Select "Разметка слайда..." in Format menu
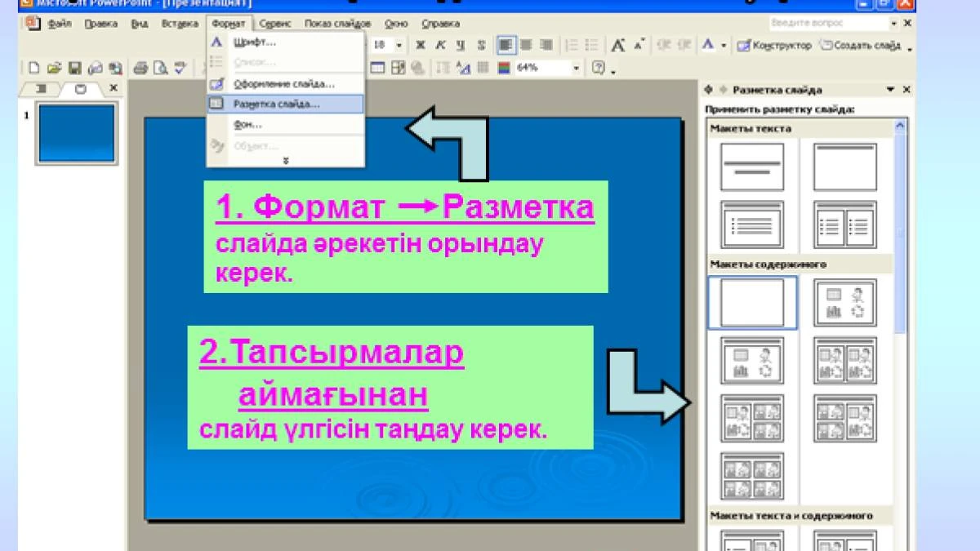 click(277, 104)
